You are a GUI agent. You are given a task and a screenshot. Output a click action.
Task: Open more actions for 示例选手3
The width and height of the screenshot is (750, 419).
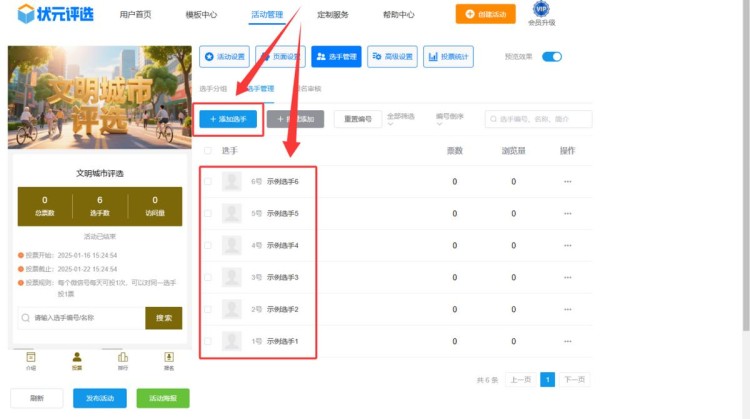point(567,277)
